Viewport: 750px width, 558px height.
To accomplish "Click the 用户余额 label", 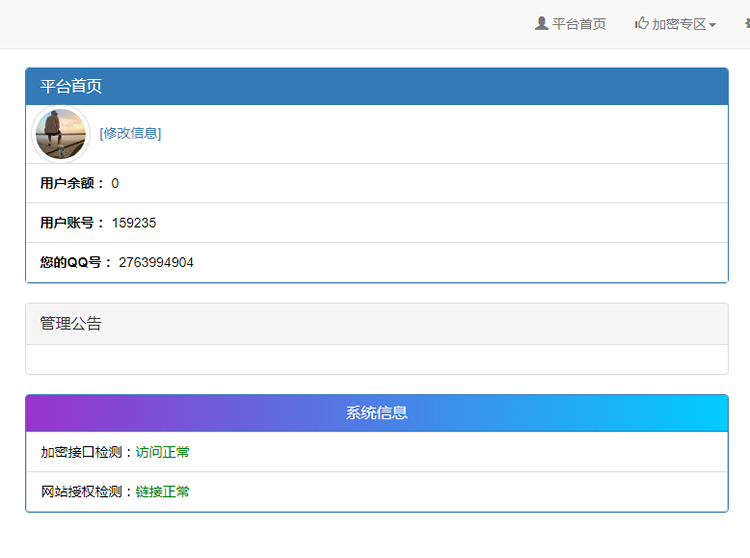I will click(x=72, y=183).
